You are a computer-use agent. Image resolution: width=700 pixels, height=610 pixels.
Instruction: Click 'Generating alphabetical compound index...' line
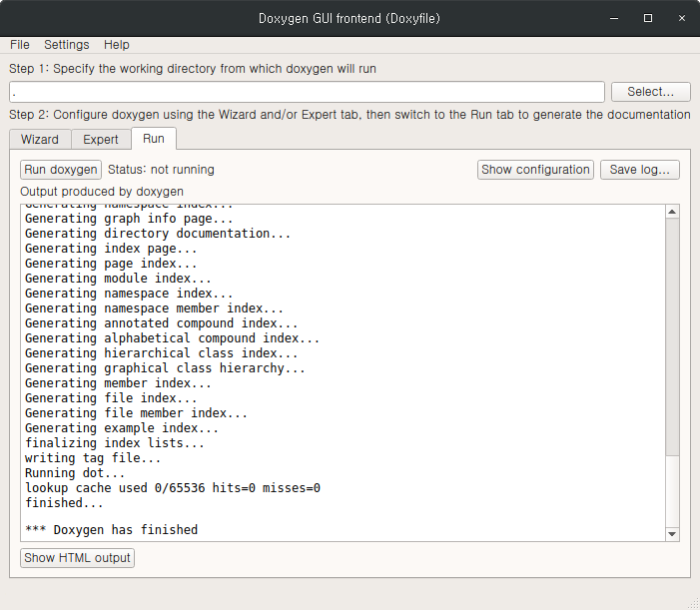click(173, 338)
